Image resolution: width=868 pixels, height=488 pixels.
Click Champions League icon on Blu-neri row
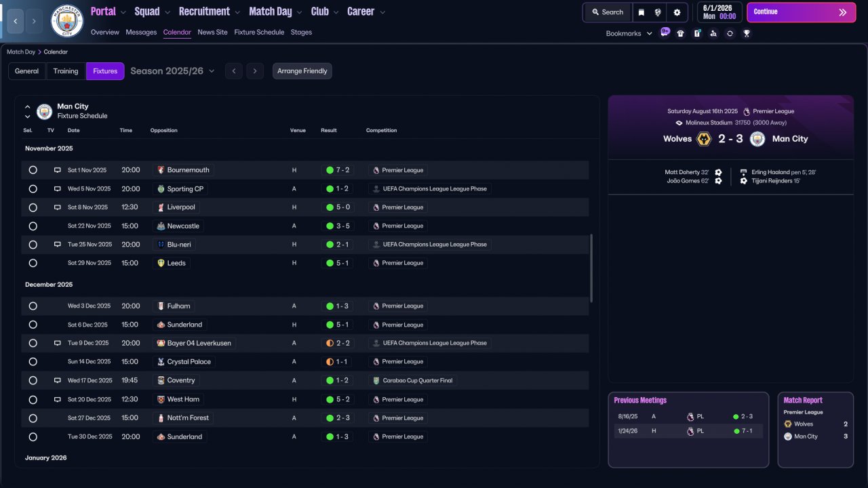[x=376, y=244]
